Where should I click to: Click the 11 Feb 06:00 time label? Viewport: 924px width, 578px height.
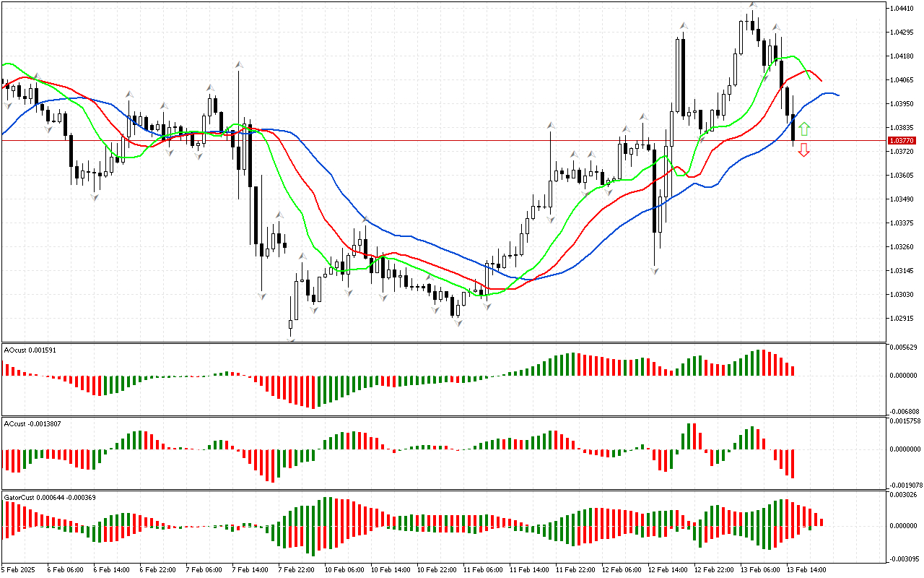[482, 570]
